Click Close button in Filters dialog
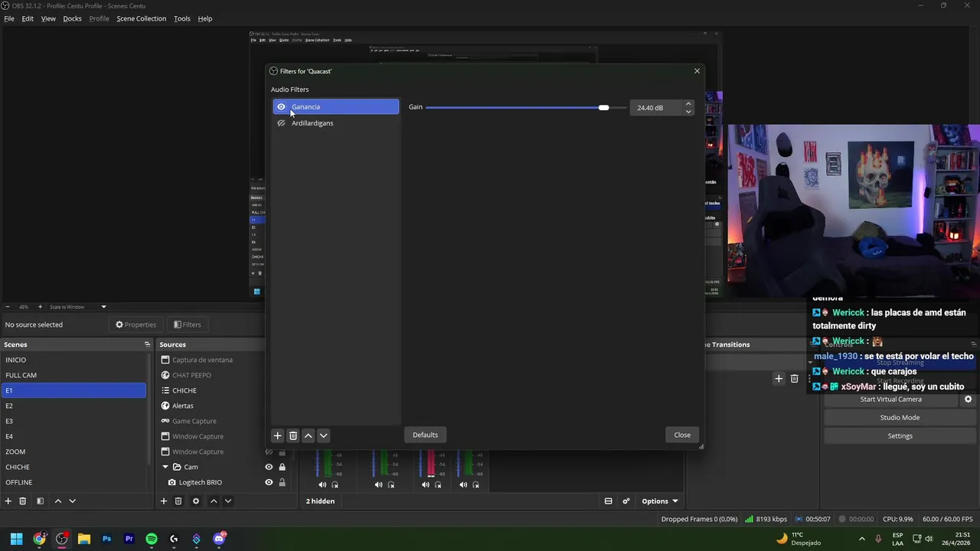980x551 pixels. [682, 435]
